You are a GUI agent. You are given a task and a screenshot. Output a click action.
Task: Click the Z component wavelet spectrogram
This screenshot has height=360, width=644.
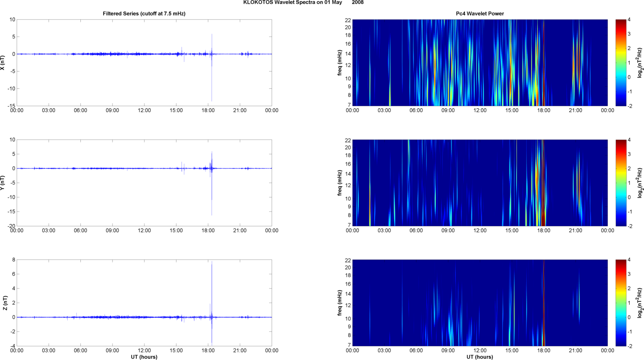coord(479,303)
